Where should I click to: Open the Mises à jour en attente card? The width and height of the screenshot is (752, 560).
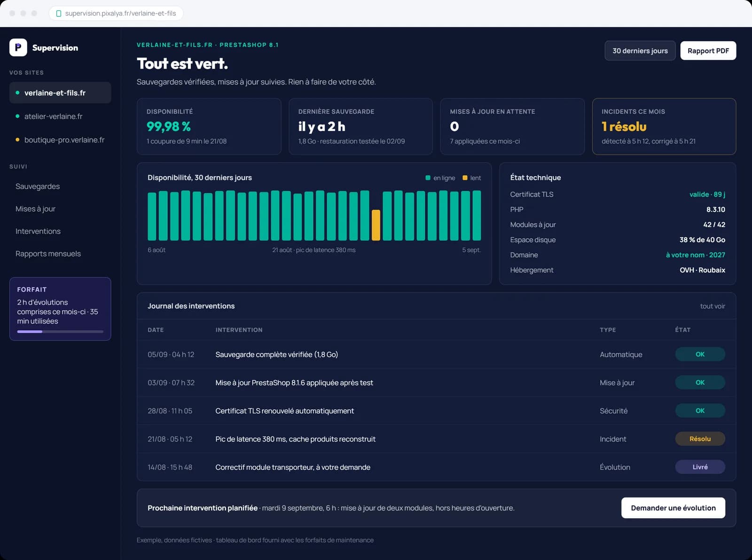(x=512, y=126)
